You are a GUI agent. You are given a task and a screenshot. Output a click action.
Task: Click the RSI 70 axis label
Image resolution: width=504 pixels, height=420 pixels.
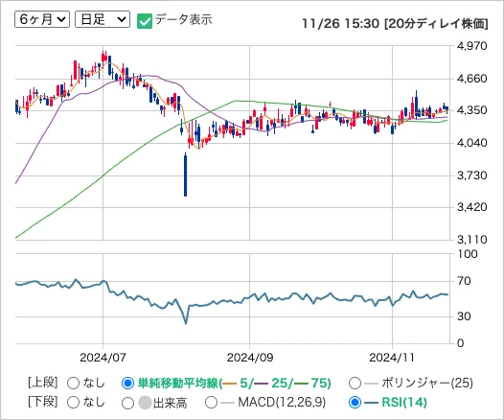click(464, 281)
